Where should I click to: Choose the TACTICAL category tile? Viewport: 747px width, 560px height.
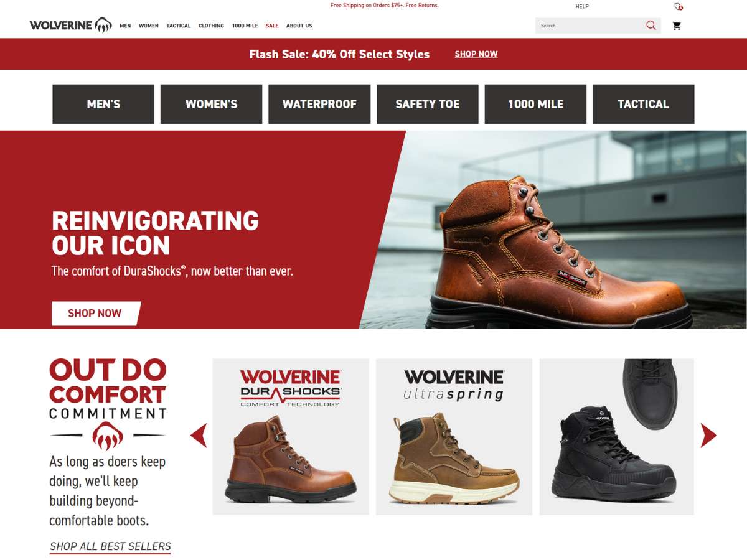[643, 104]
